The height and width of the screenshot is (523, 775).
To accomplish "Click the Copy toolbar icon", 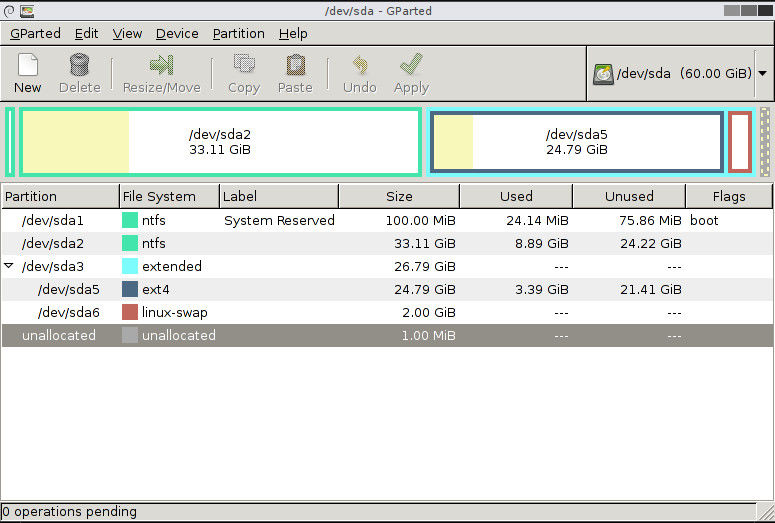I will [x=244, y=65].
